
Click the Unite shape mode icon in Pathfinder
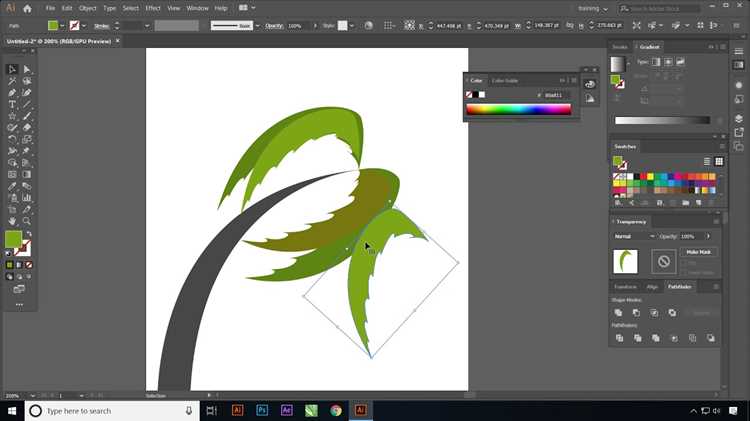click(x=618, y=312)
